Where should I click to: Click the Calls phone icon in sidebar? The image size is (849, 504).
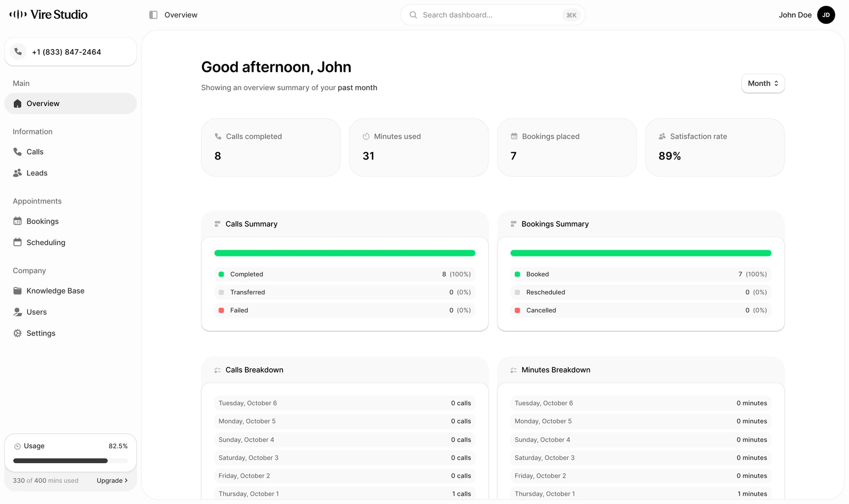pos(17,152)
